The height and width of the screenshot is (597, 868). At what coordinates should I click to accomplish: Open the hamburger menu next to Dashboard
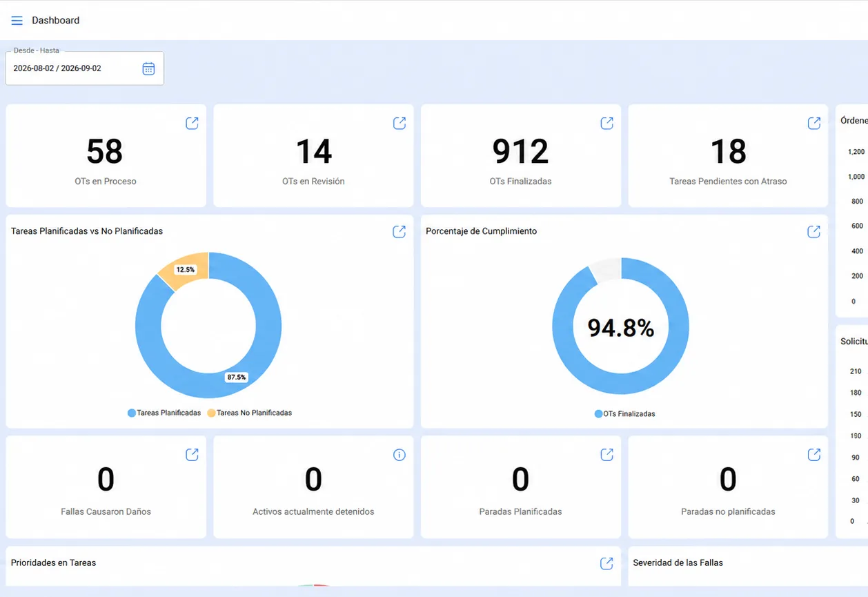click(x=17, y=21)
